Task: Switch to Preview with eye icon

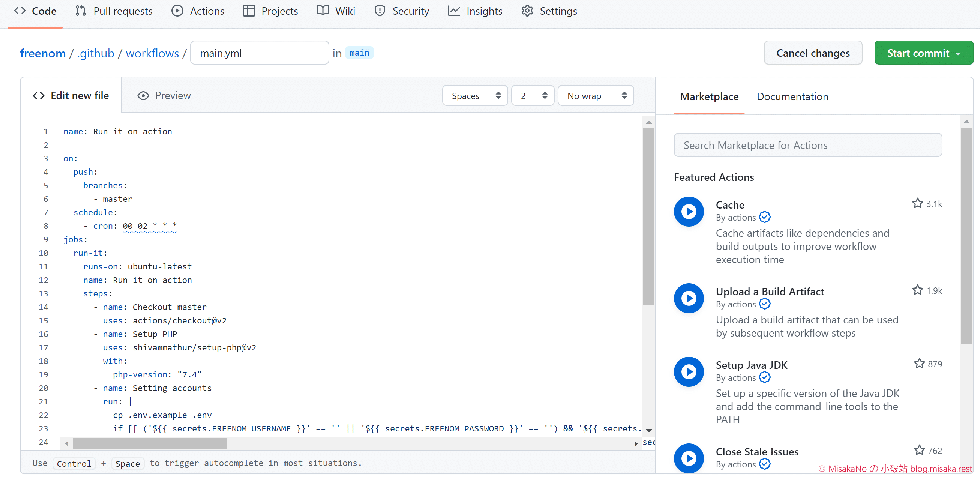Action: 164,96
